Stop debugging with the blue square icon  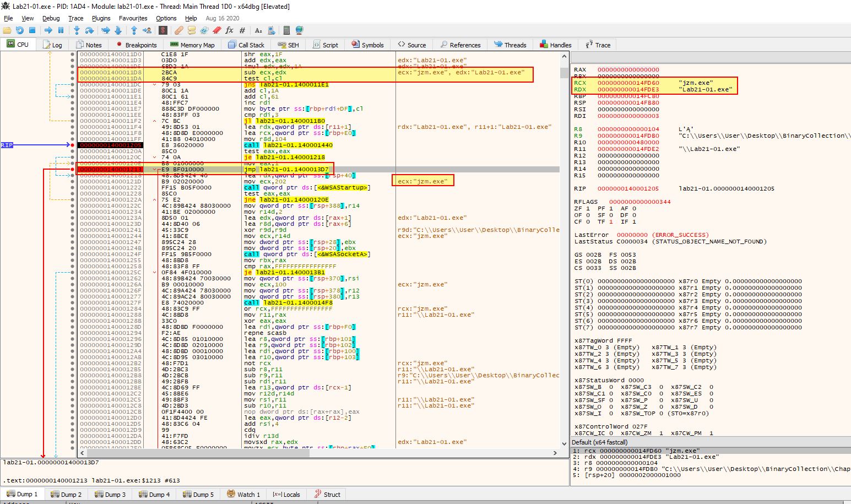tap(32, 30)
